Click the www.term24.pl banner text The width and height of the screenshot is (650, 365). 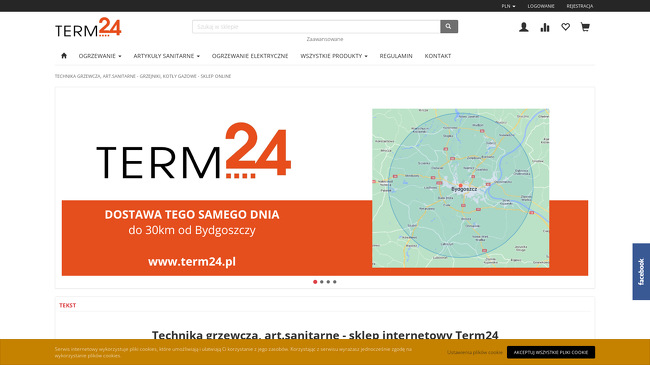[x=192, y=262]
